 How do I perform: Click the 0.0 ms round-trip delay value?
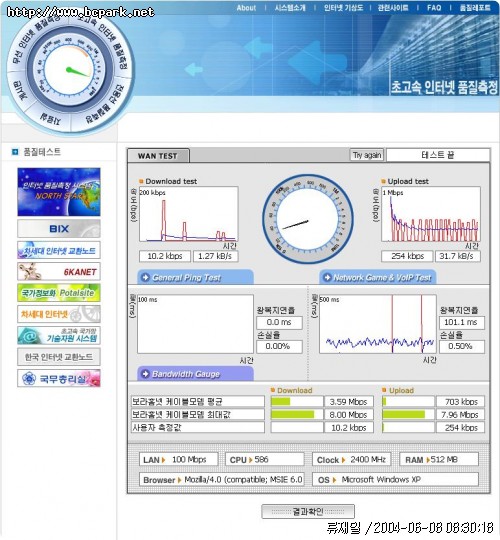[x=279, y=322]
